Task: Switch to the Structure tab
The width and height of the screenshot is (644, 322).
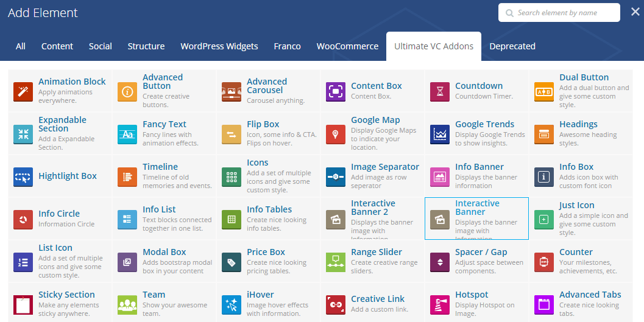Action: (146, 46)
